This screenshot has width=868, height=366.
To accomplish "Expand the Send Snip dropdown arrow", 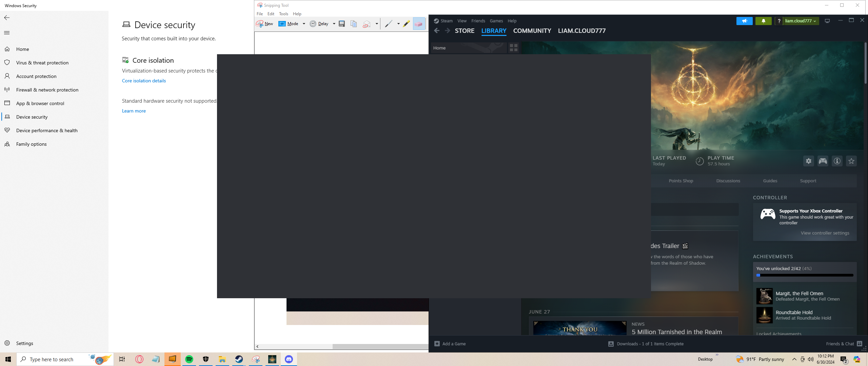I will pos(377,24).
